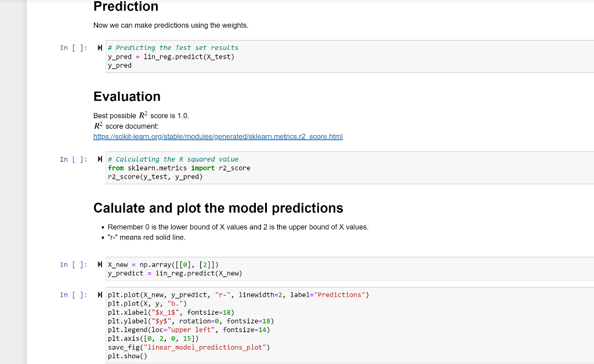Click the save_fig code line

(x=189, y=347)
